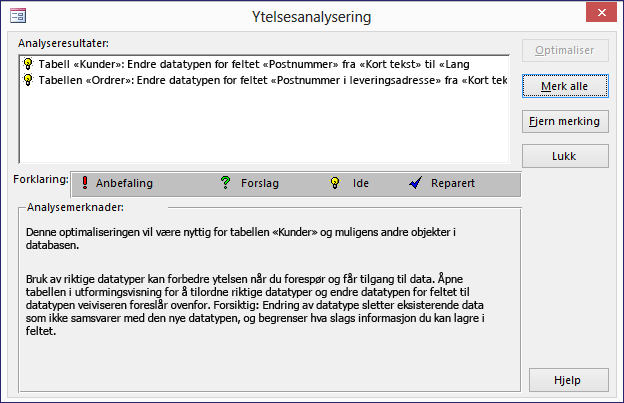Click Fjern merking to deselect results
The height and width of the screenshot is (403, 624).
click(x=565, y=121)
